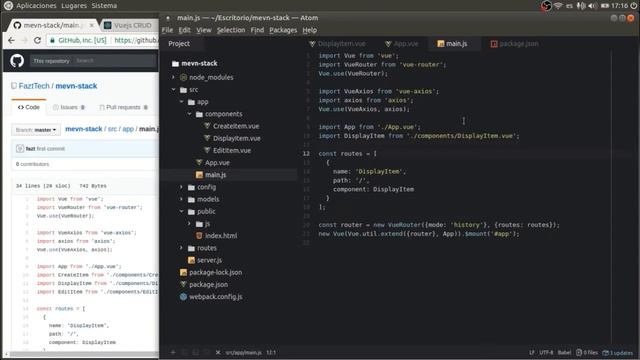
Task: Click index.html file icon in tree
Action: 199,236
